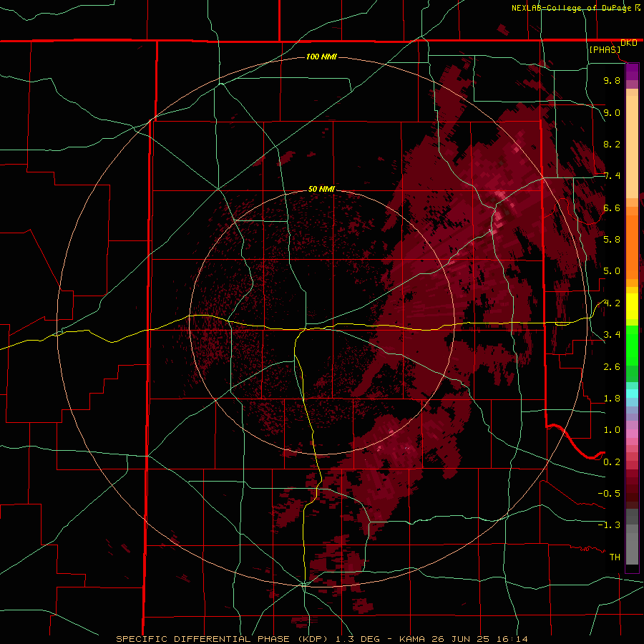Select the pink band of the legend

click(x=632, y=434)
